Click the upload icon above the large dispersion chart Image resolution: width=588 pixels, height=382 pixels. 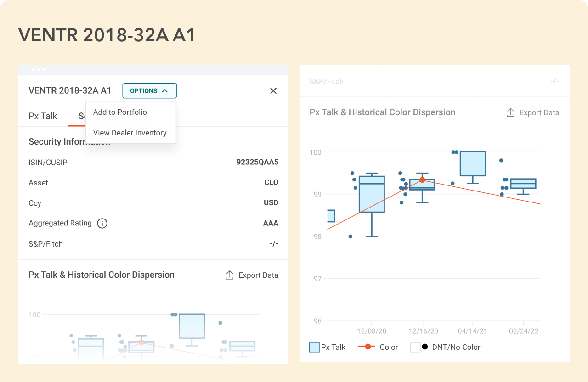510,112
